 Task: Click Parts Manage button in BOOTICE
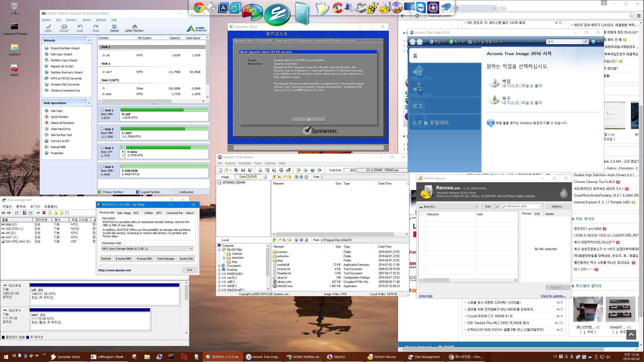pyautogui.click(x=166, y=259)
